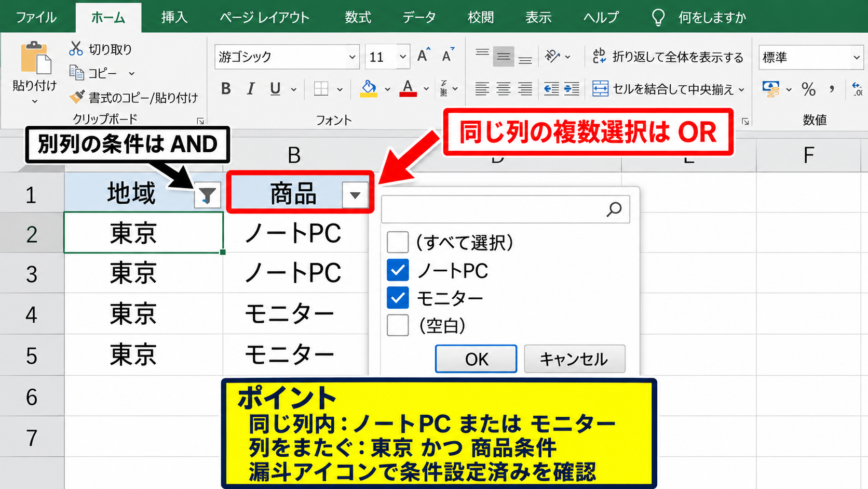Enable Wrap Text (折り返して全体を表示する)

point(668,57)
